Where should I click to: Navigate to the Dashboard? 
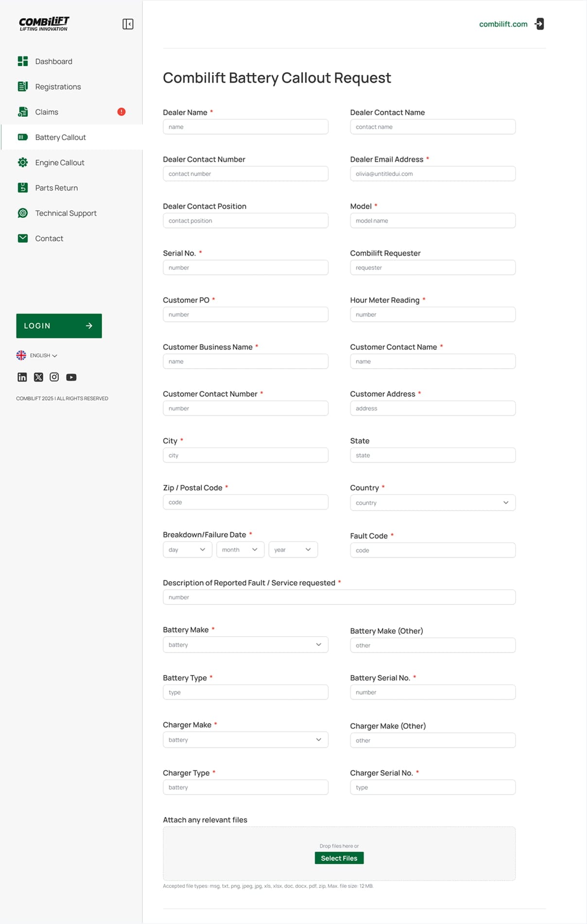pos(53,61)
